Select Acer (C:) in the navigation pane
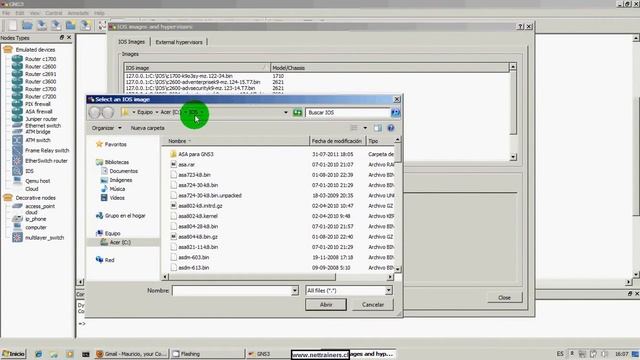 [x=120, y=242]
